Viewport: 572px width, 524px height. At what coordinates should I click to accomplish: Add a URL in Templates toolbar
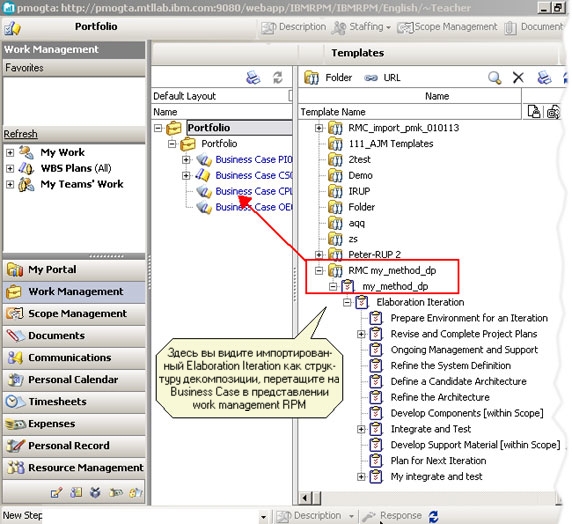pos(382,78)
